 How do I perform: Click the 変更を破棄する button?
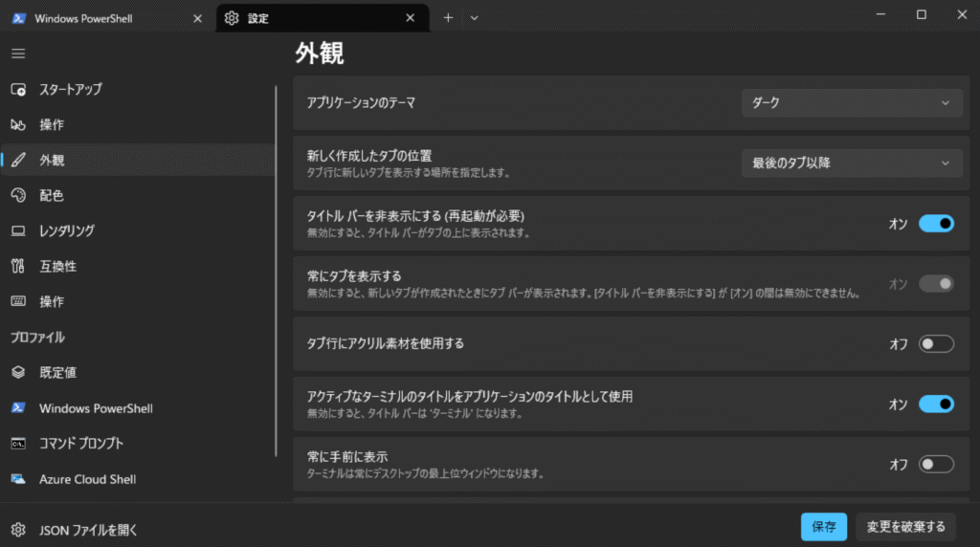[x=905, y=526]
